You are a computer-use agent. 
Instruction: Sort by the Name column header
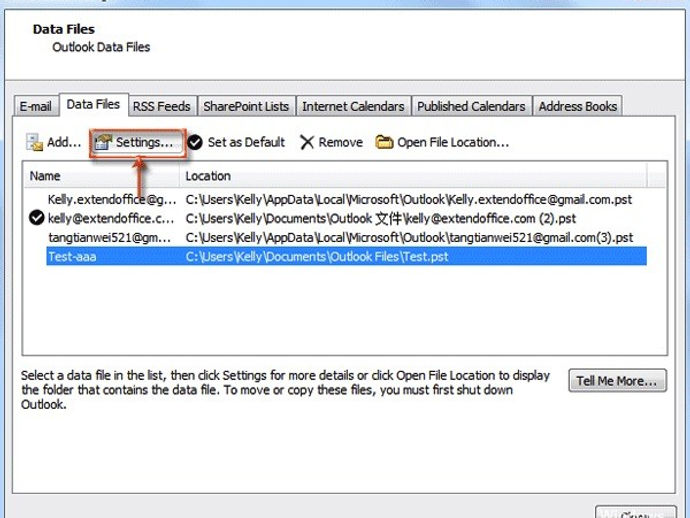pyautogui.click(x=101, y=176)
